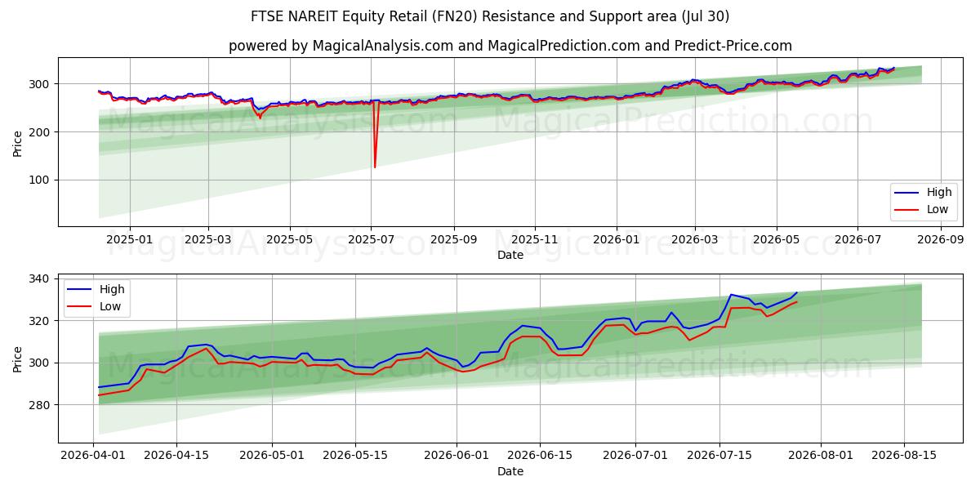
Task: Click 'Low' in the top chart legend
Action: pos(938,209)
